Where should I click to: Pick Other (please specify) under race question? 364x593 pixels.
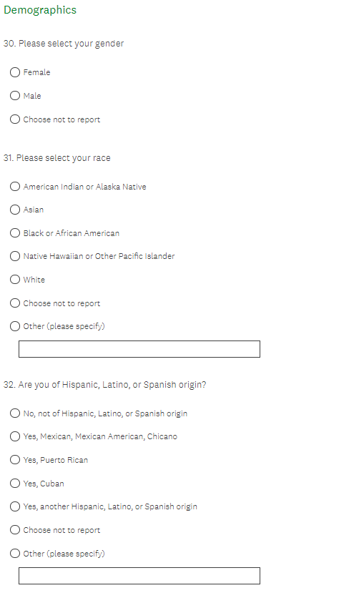click(x=15, y=326)
